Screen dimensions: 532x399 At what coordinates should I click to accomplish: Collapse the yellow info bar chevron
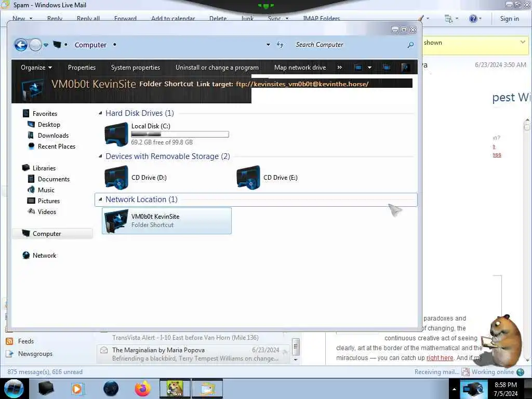click(523, 42)
